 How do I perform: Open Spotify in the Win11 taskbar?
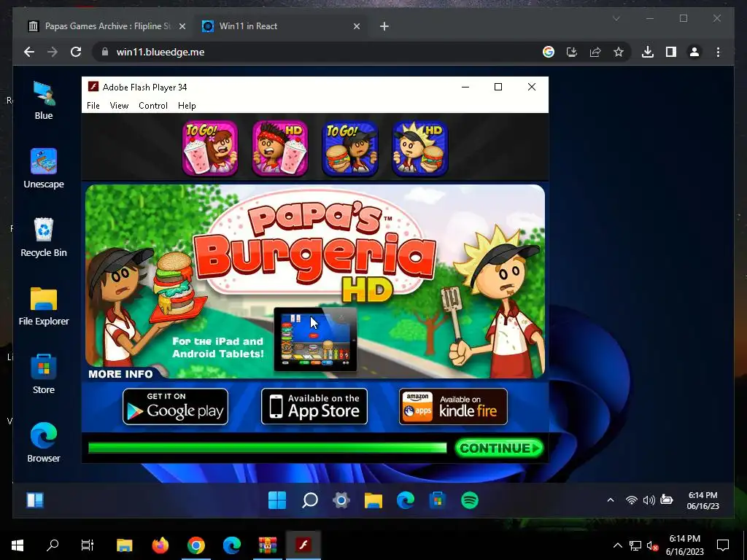(470, 500)
